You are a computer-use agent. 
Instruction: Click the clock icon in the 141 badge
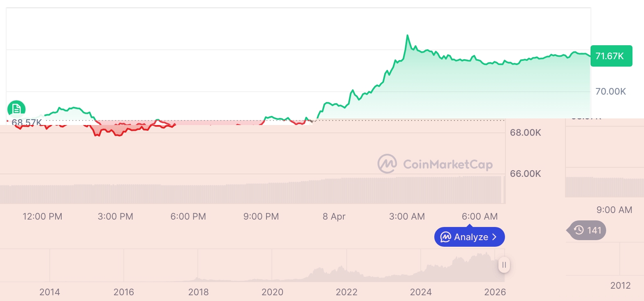pyautogui.click(x=579, y=230)
